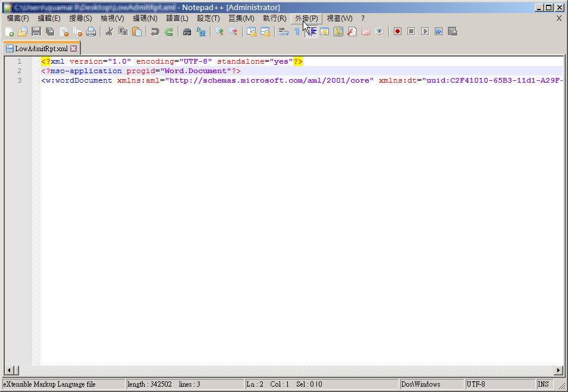Zoom in on the text
The width and height of the screenshot is (568, 392).
(x=218, y=32)
